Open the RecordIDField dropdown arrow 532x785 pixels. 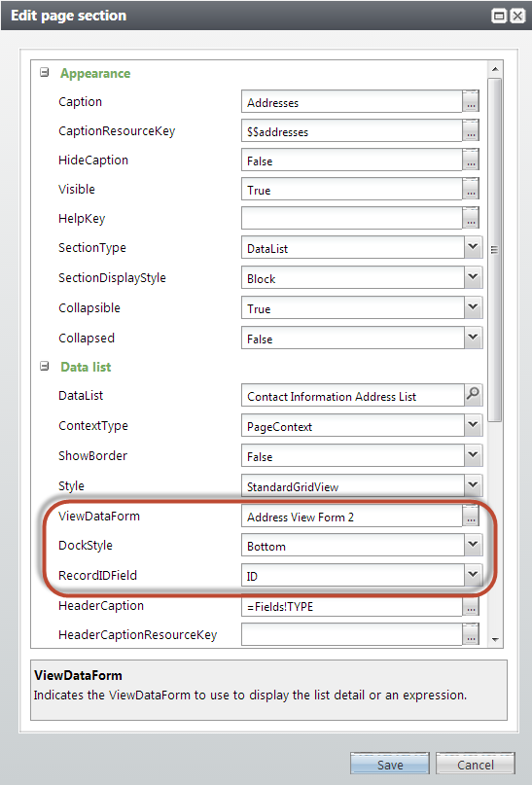(473, 575)
